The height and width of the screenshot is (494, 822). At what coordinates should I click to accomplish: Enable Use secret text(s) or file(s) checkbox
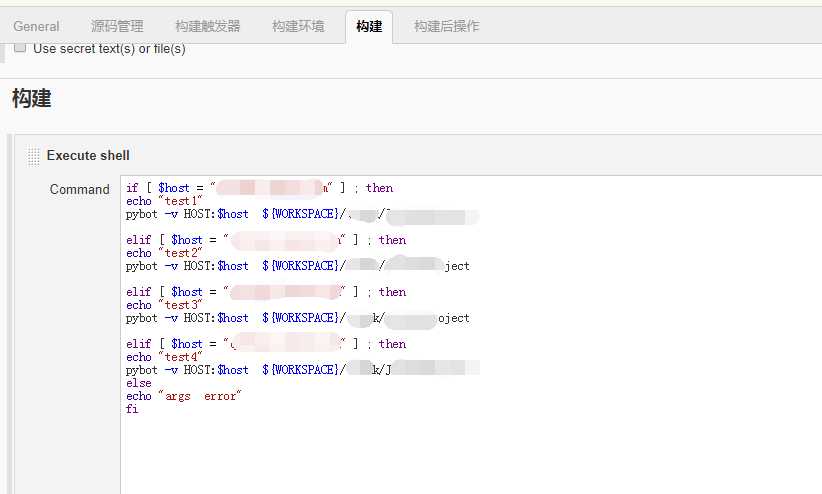(20, 48)
